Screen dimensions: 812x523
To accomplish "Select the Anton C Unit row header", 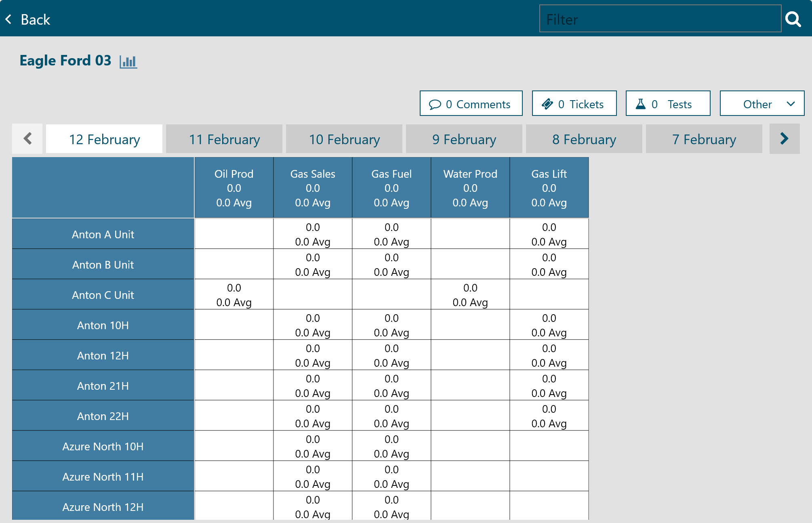I will 103,295.
